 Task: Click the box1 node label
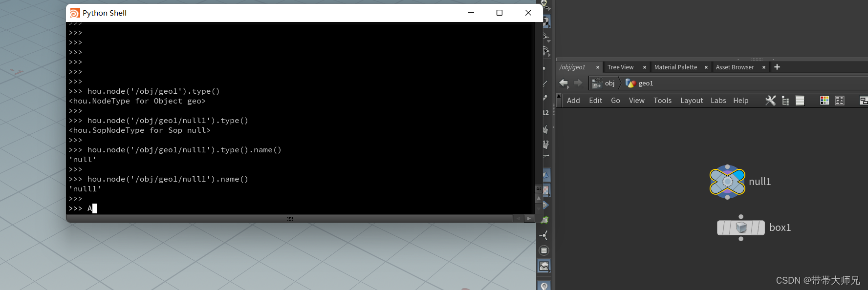point(780,228)
